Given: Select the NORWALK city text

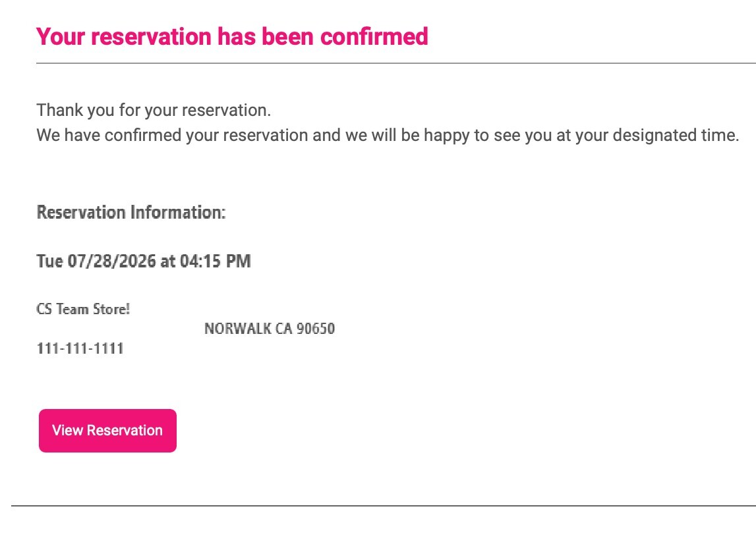Looking at the screenshot, I should [238, 328].
